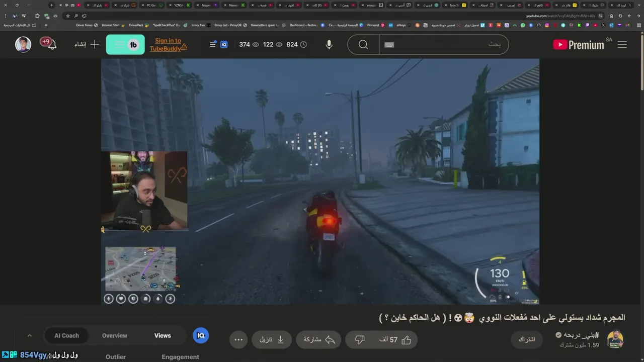
Task: Open a new browser tab
Action: click(51, 5)
